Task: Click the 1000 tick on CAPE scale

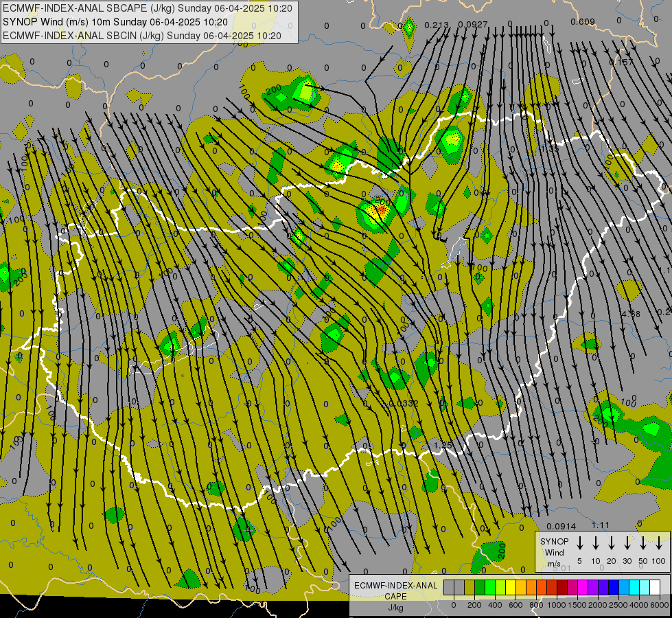Action: (x=557, y=605)
